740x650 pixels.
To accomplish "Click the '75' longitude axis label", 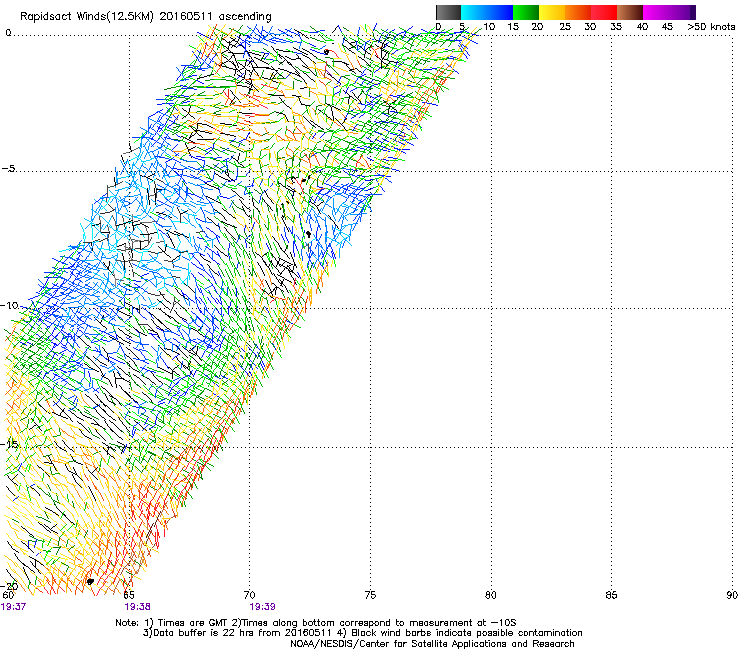I will 370,595.
